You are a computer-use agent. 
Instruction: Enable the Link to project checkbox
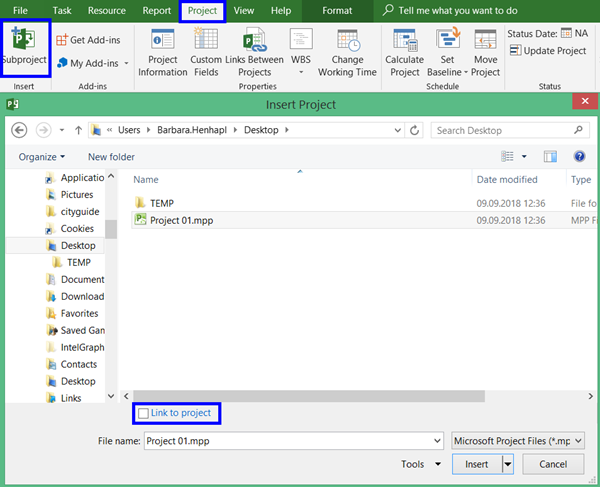(144, 414)
